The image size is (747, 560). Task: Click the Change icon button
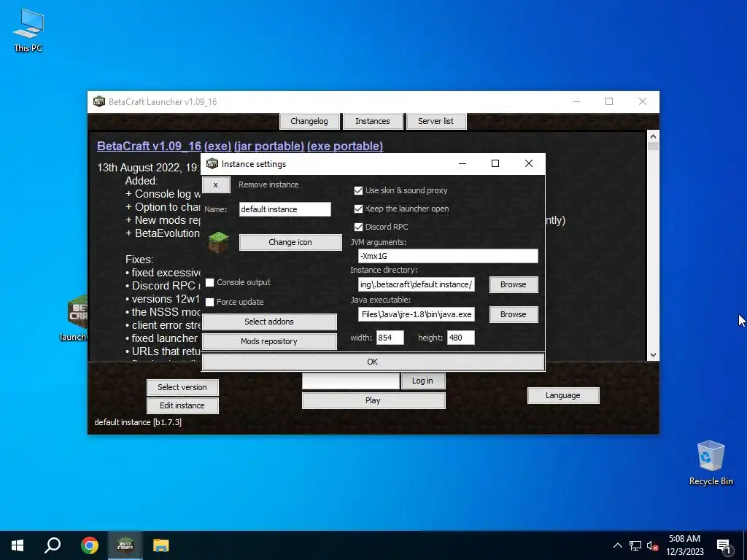click(x=290, y=242)
